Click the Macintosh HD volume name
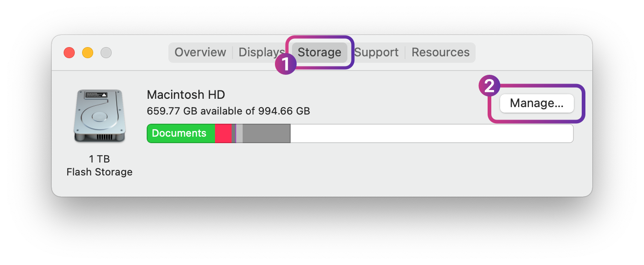 [x=185, y=95]
